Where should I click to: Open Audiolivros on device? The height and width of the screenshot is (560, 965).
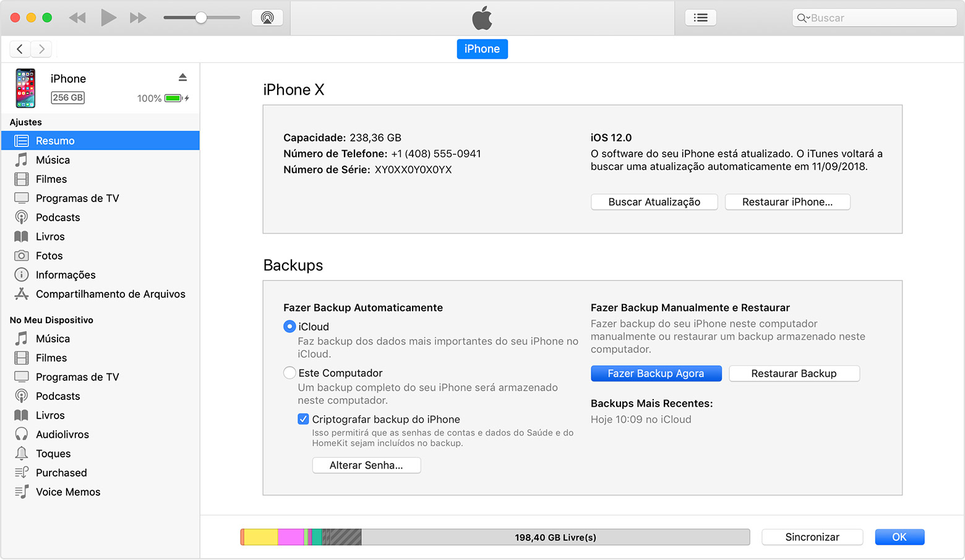pyautogui.click(x=100, y=435)
